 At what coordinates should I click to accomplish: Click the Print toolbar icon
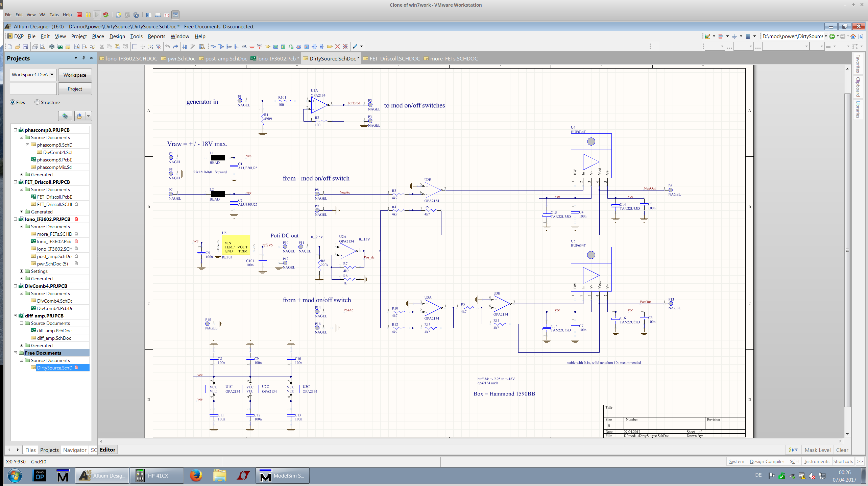coord(35,47)
